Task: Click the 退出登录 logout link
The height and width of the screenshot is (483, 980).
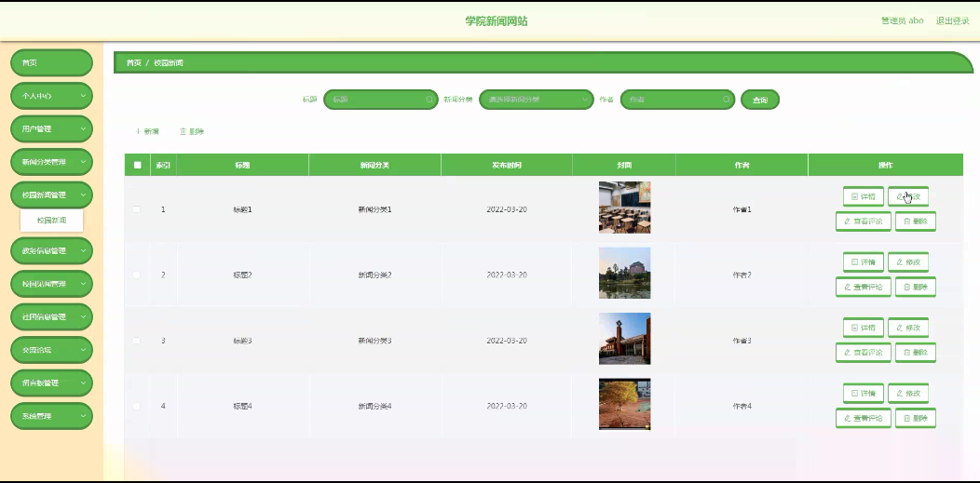Action: (x=952, y=20)
